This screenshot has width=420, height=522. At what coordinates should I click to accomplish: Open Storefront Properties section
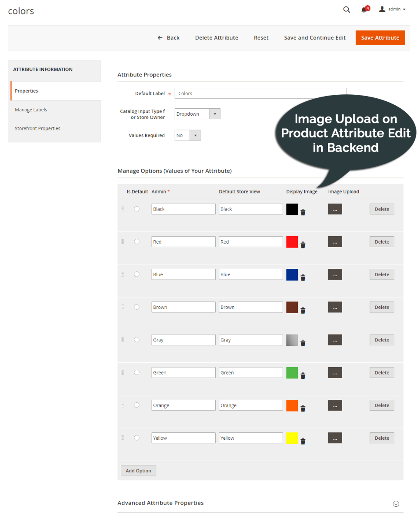click(x=38, y=128)
